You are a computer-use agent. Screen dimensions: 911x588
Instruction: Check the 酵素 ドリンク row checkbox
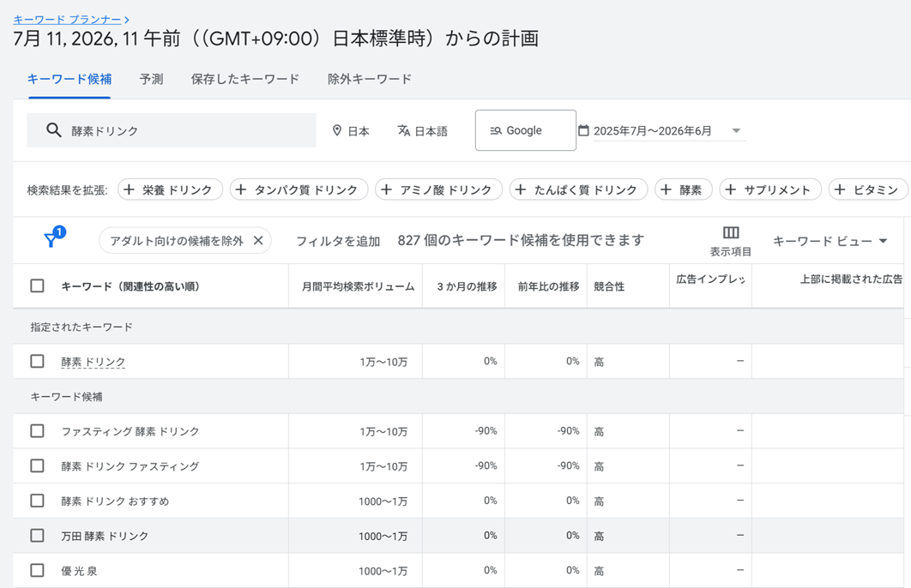37,361
